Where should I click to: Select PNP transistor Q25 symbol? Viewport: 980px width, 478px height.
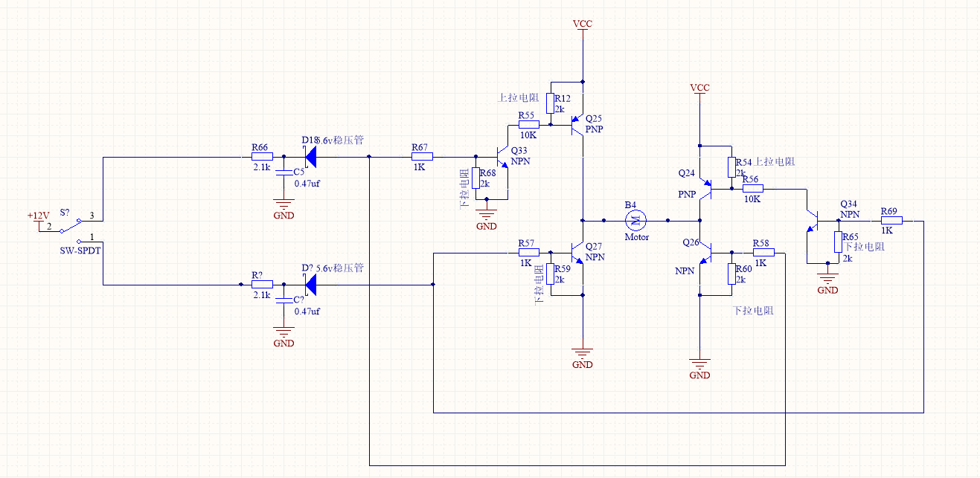click(x=576, y=125)
